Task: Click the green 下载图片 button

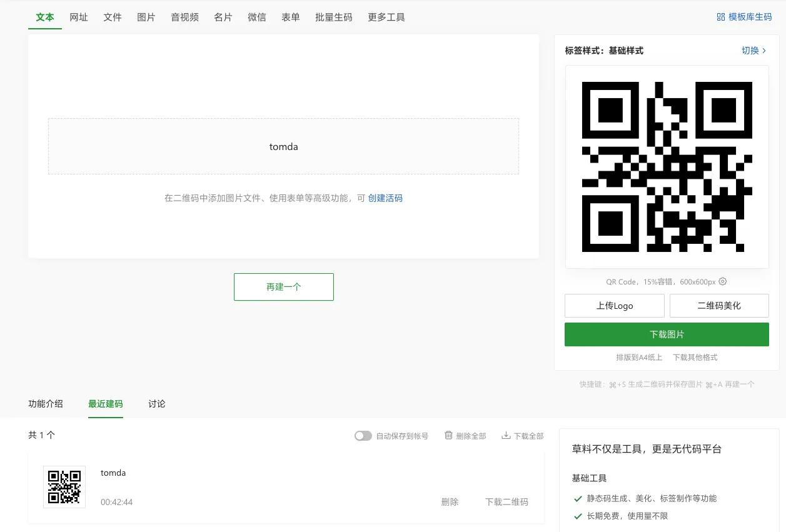Action: (x=667, y=334)
